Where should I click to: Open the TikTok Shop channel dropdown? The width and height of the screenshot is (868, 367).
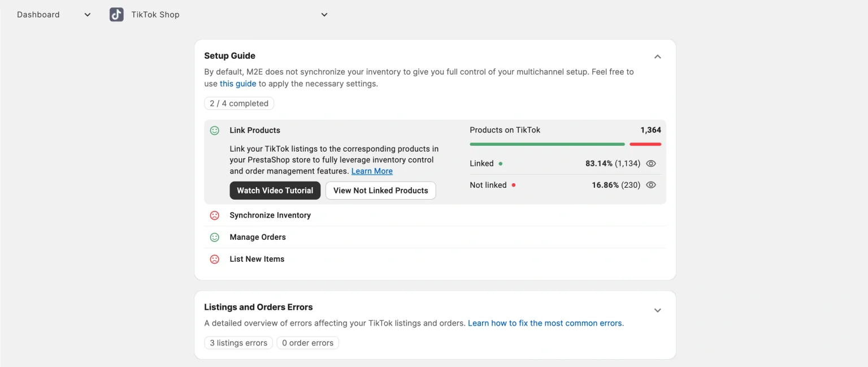[324, 15]
